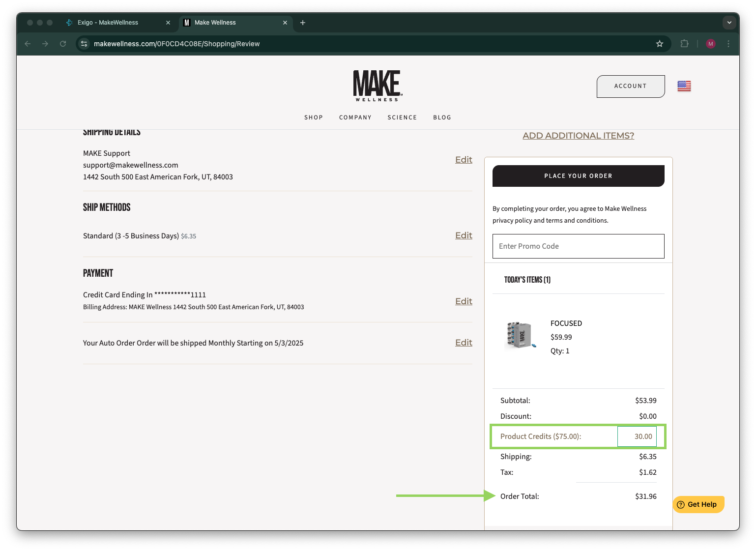Image resolution: width=756 pixels, height=551 pixels.
Task: Click the Product Credits amount field
Action: coord(637,436)
